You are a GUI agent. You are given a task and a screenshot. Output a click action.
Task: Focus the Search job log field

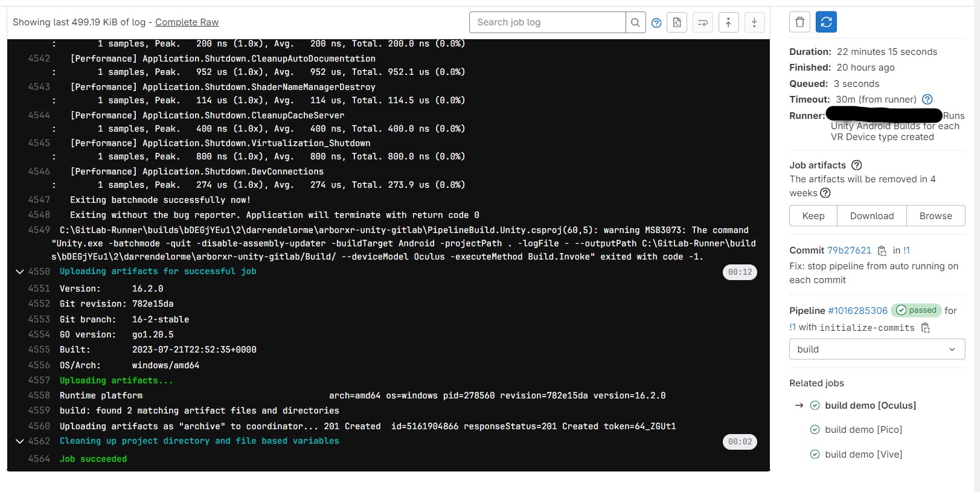(547, 22)
